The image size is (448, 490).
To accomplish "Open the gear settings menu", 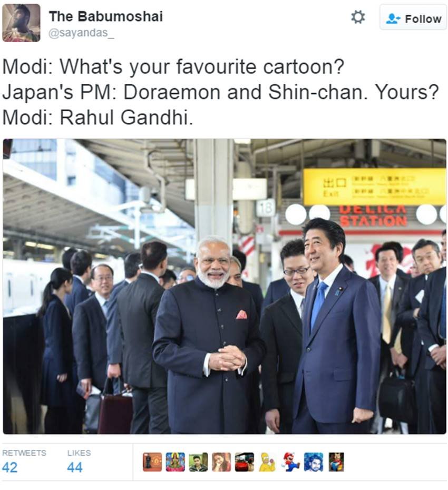I will (358, 17).
